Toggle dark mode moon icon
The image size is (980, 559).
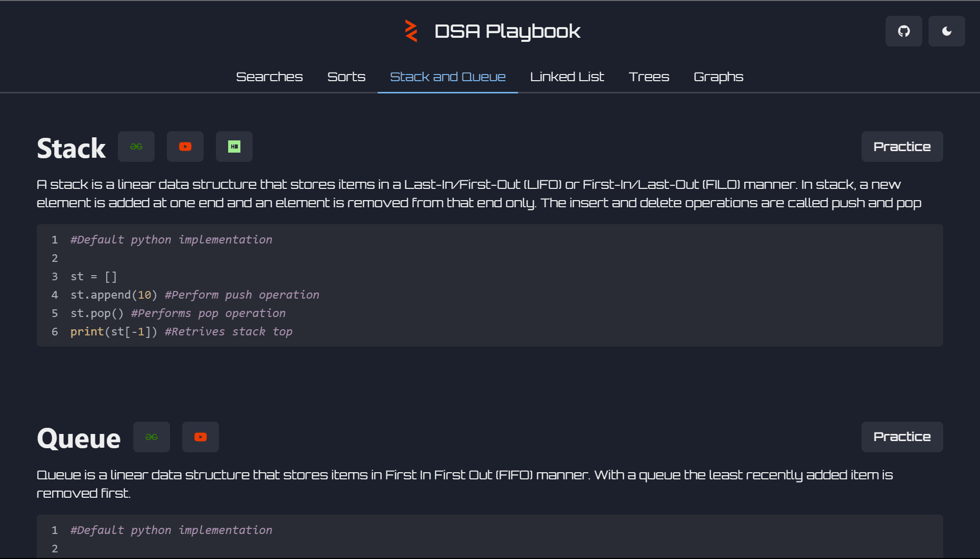pyautogui.click(x=946, y=31)
